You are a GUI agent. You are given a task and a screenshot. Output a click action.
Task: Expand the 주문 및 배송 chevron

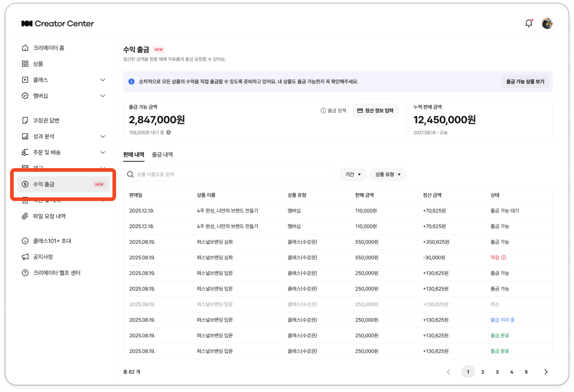pos(103,152)
